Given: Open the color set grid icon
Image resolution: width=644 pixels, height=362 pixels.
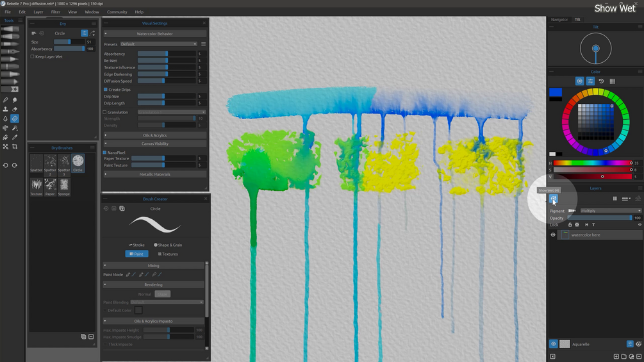Looking at the screenshot, I should [612, 81].
